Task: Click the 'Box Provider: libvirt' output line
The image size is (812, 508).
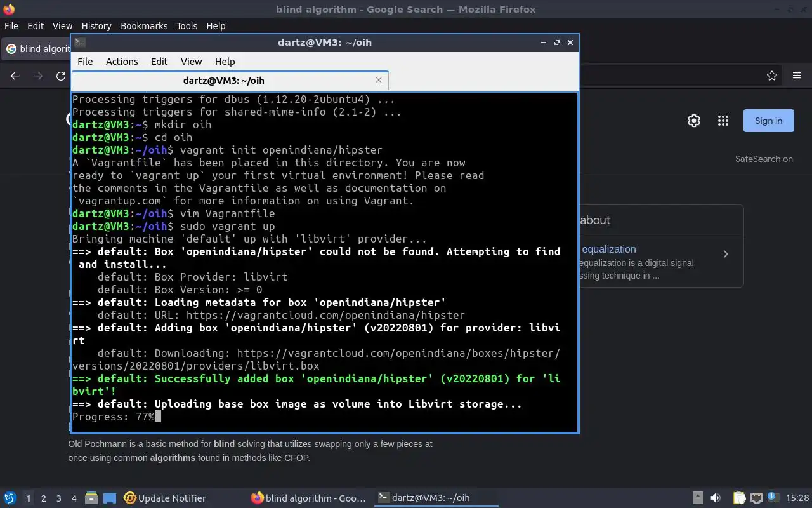Action: coord(192,277)
